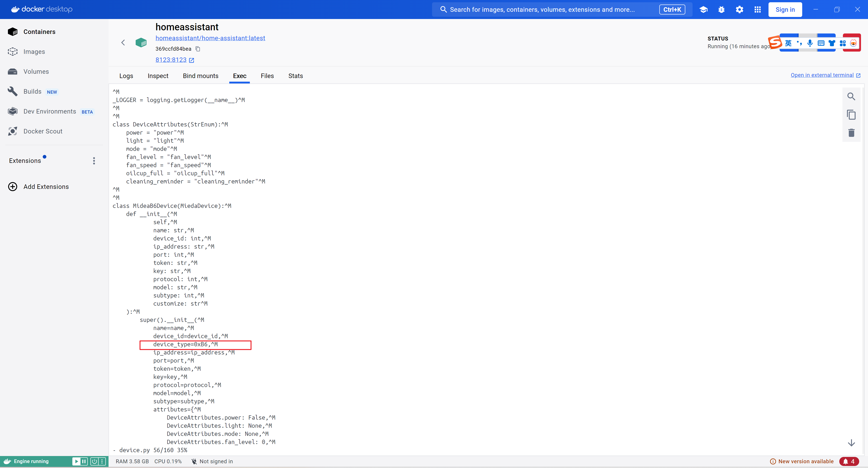Open the Sogou soft keyboard
The width and height of the screenshot is (868, 468).
821,43
